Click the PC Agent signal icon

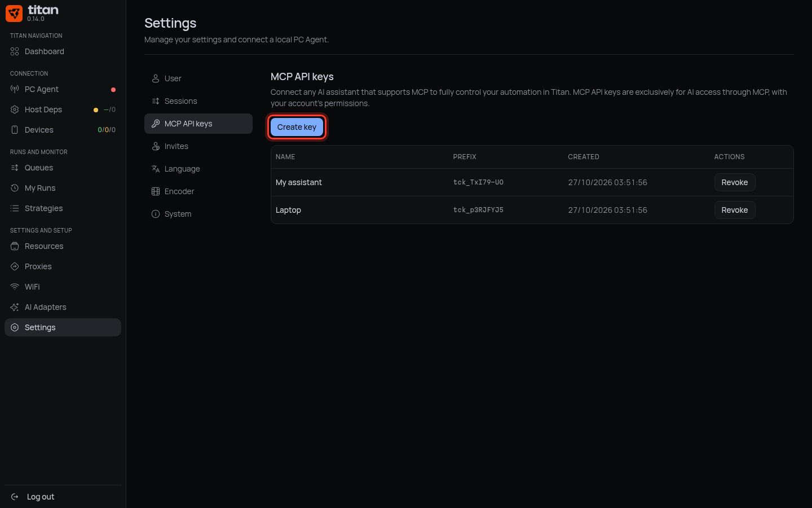click(15, 89)
